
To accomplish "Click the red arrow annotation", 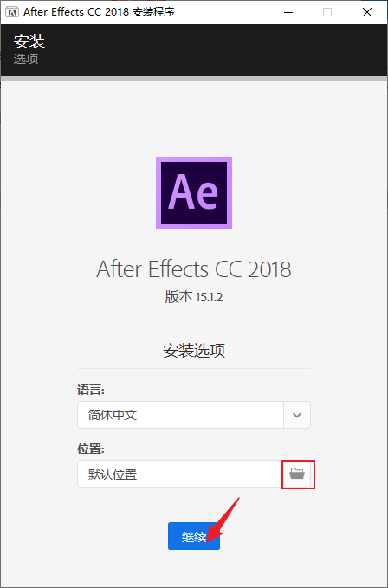I will point(223,520).
